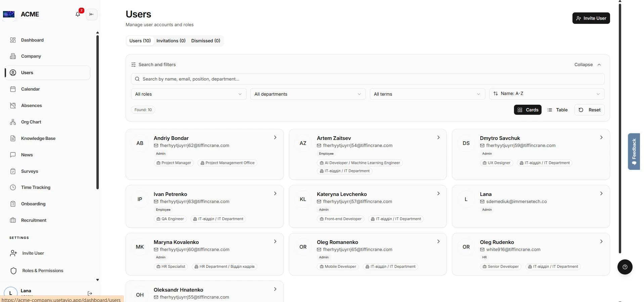Reset the search filters
644x302 pixels.
590,110
